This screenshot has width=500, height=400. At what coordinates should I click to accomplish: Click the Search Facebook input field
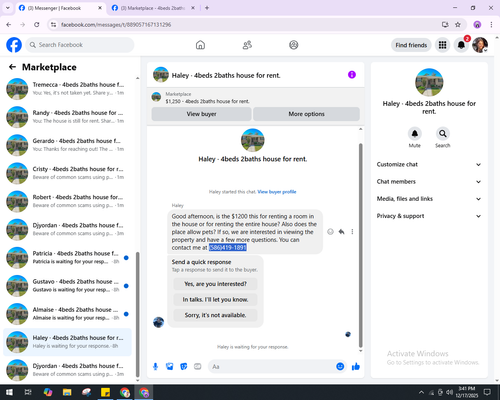click(x=80, y=45)
